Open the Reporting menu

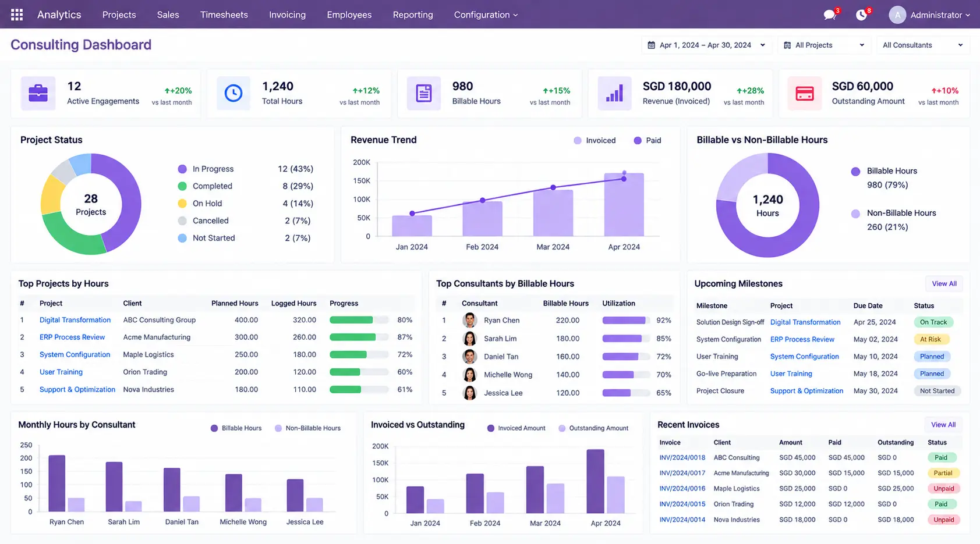click(x=413, y=15)
